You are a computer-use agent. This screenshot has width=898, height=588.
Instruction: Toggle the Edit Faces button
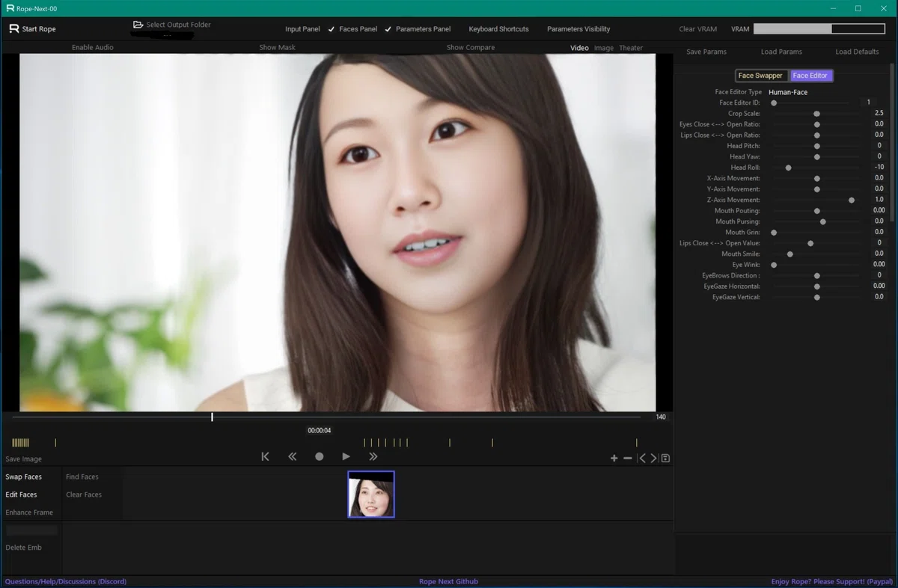[x=22, y=494]
